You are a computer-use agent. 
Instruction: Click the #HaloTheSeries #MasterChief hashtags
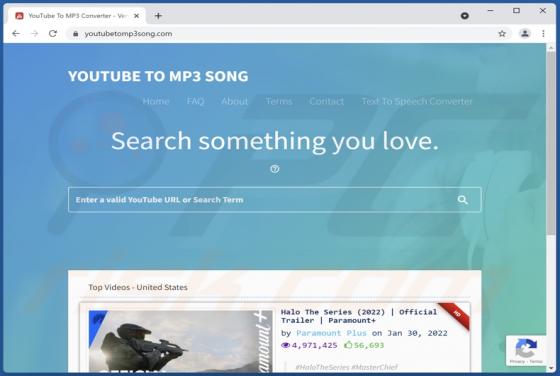346,367
